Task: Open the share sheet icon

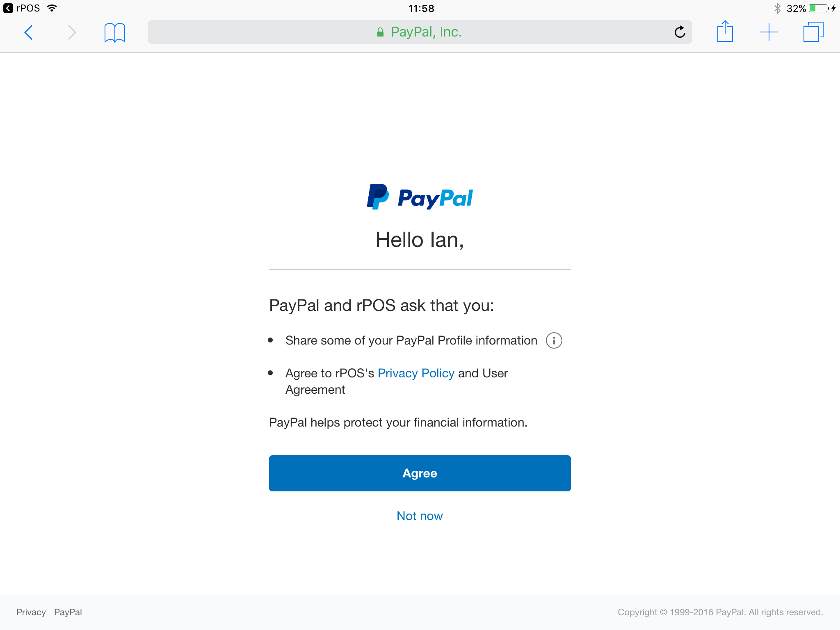Action: click(725, 31)
